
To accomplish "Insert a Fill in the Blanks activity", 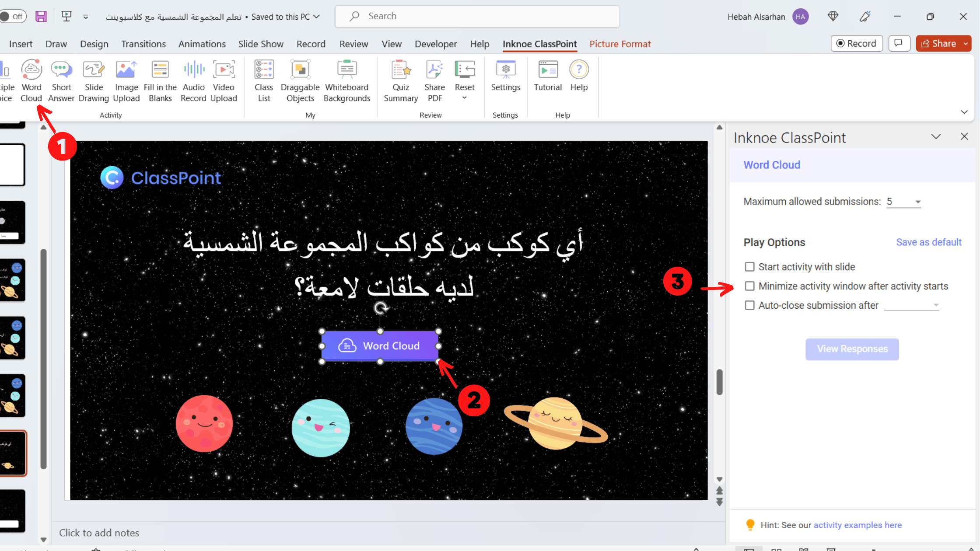I will pos(160,81).
